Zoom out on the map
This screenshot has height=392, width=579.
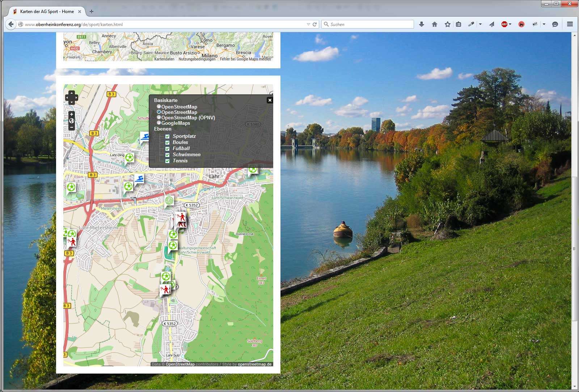coord(72,127)
